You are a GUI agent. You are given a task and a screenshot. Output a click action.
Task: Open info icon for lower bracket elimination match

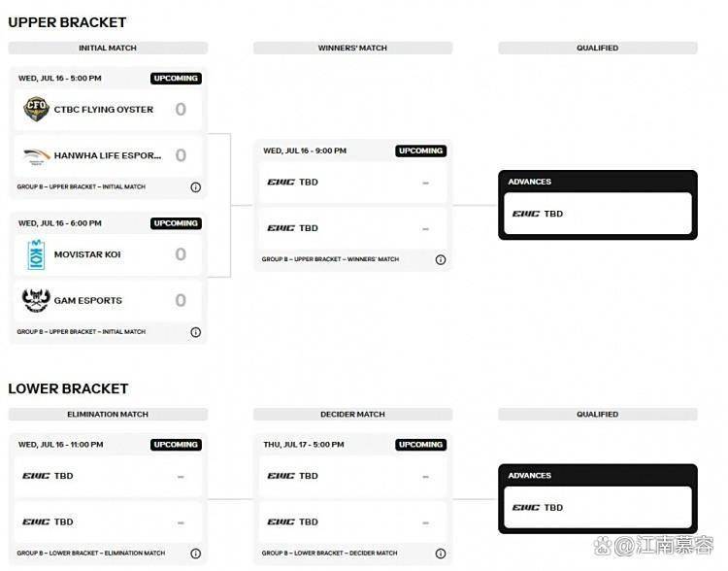click(195, 554)
